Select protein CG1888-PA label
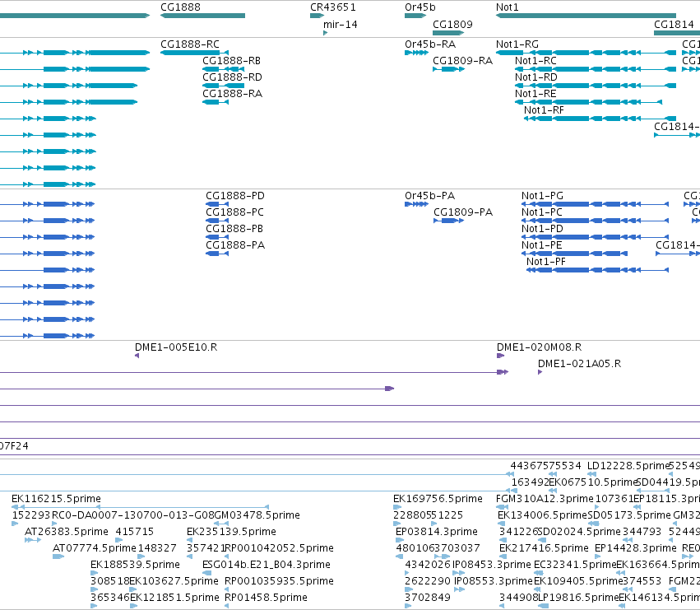The height and width of the screenshot is (610, 700). point(235,245)
